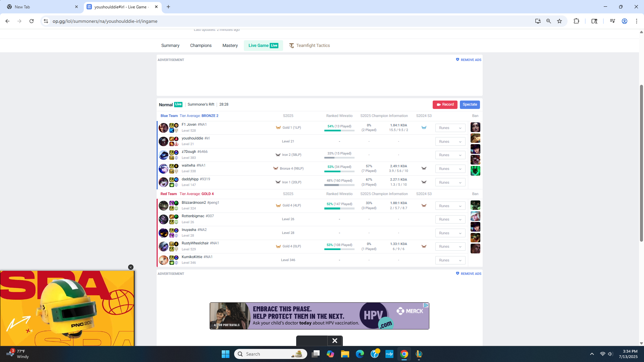Viewport: 644px width, 362px height.
Task: Open the new browser tab plus button
Action: click(x=168, y=7)
